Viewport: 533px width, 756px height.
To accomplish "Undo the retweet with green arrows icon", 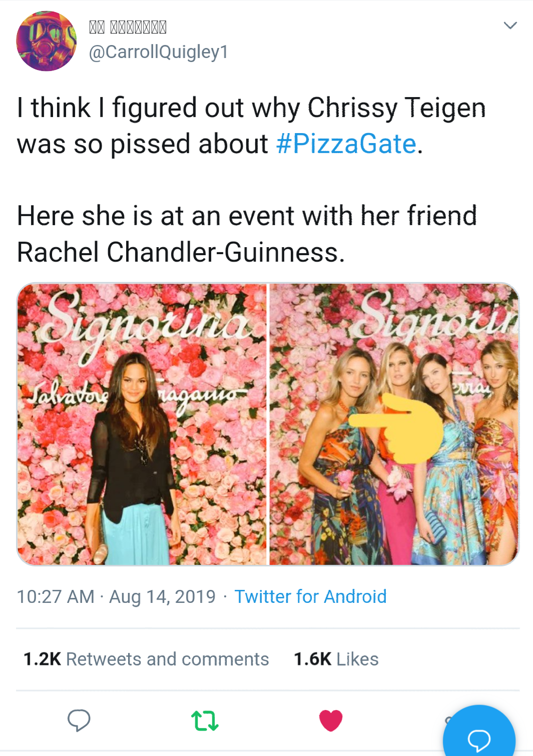I will point(205,721).
